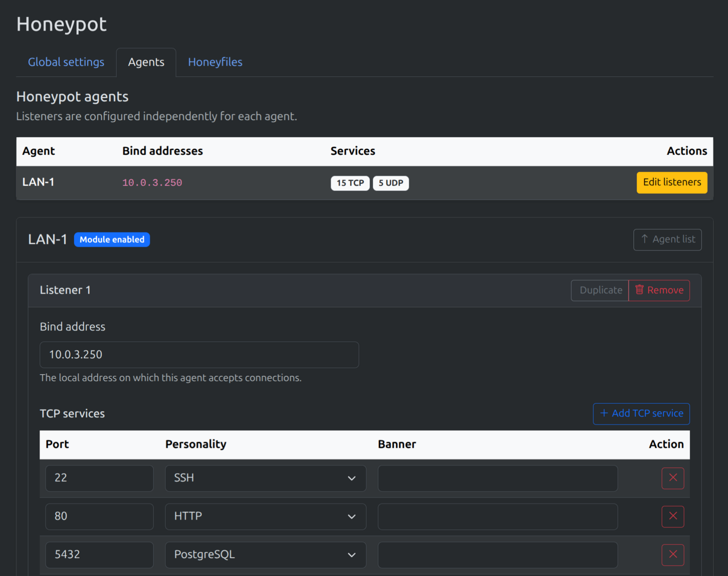Viewport: 728px width, 576px height.
Task: Open the PostgreSQL personality dropdown
Action: point(265,554)
